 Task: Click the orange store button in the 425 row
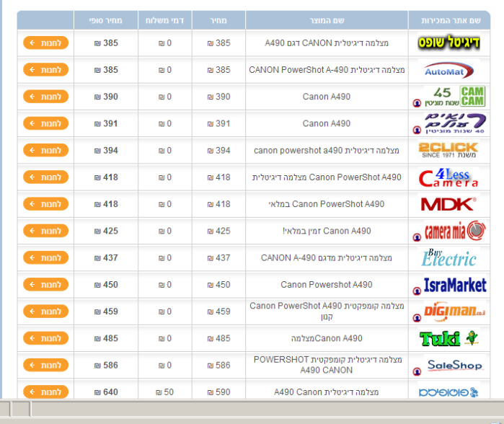point(45,231)
